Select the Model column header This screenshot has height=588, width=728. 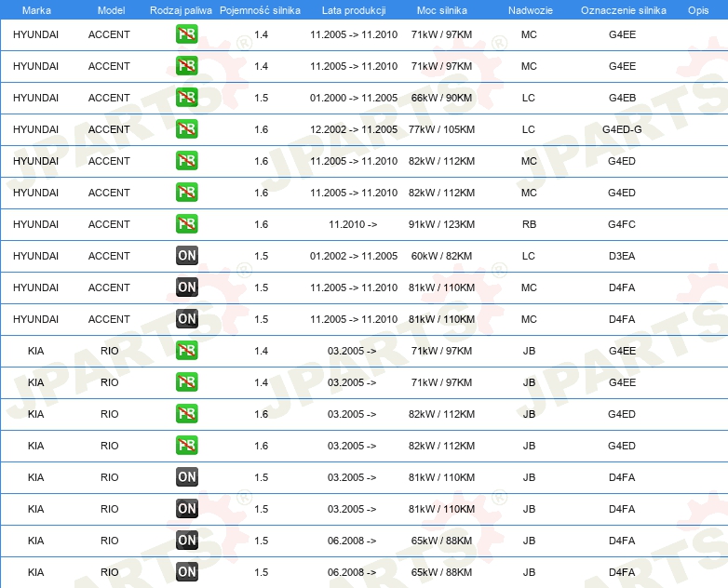(111, 10)
